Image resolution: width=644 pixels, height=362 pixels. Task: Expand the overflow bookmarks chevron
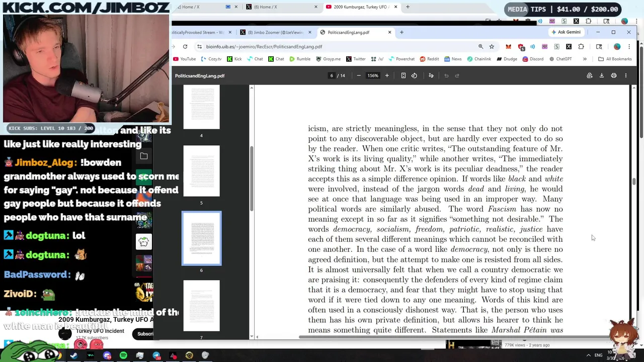(x=585, y=59)
